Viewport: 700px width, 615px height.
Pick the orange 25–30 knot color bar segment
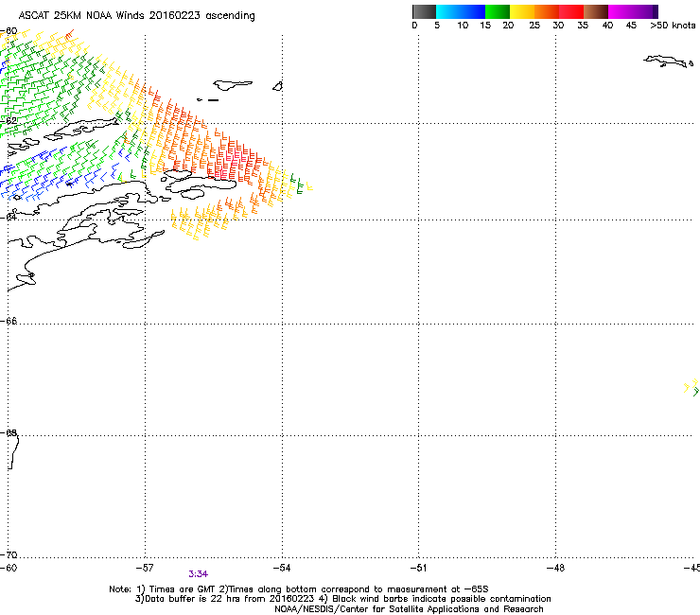pos(547,11)
